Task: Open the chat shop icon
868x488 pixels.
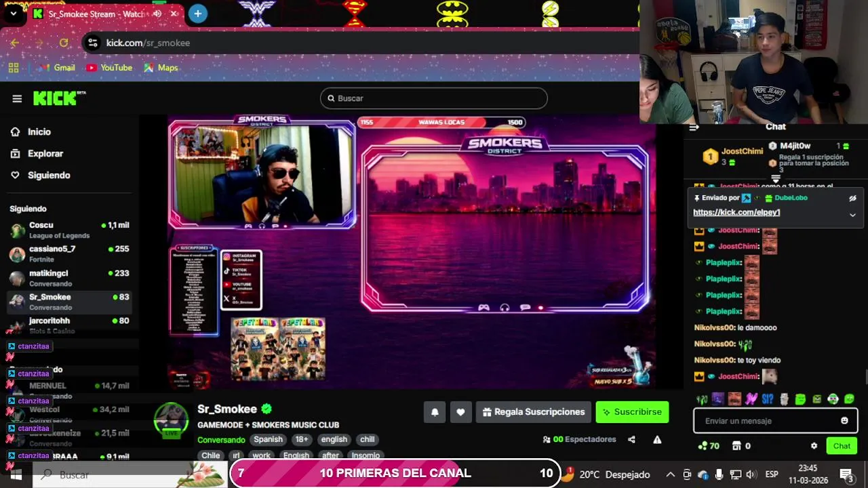Action: (x=735, y=446)
